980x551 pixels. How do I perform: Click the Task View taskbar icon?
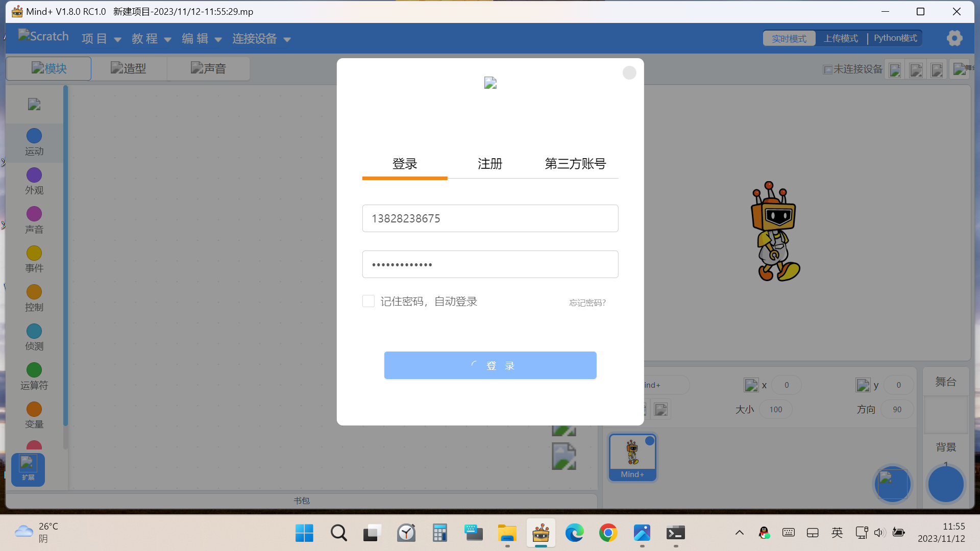pos(372,533)
